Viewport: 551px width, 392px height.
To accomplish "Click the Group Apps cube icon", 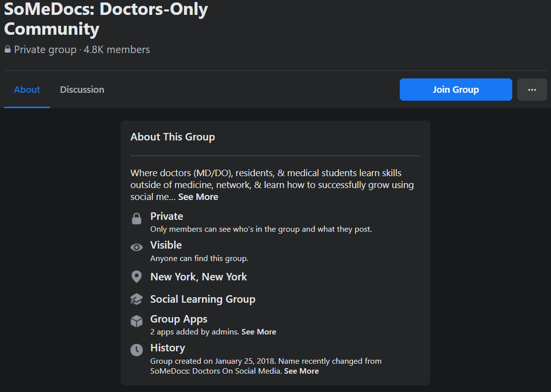I will [136, 321].
